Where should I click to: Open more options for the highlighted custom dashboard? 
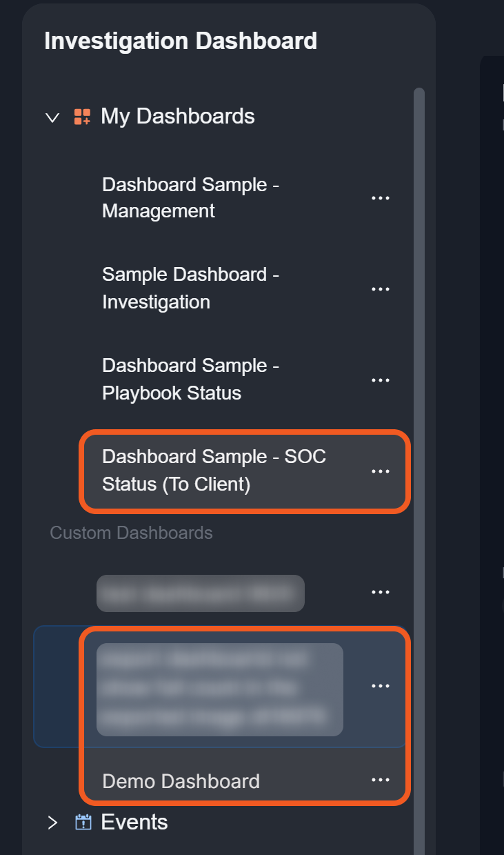(381, 686)
